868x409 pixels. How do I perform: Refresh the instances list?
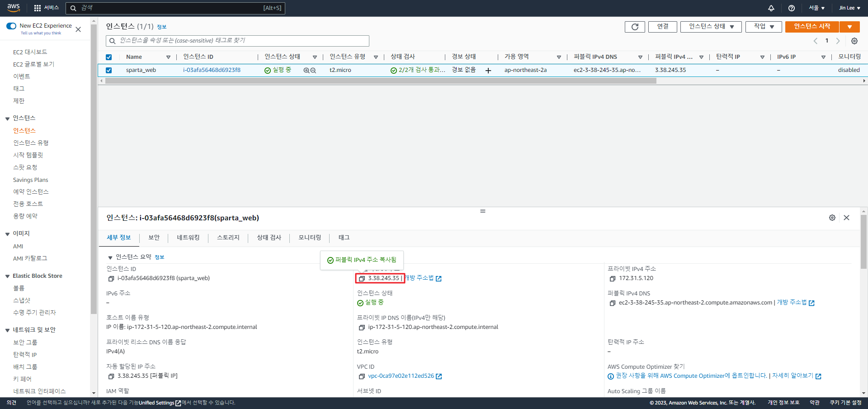tap(635, 27)
